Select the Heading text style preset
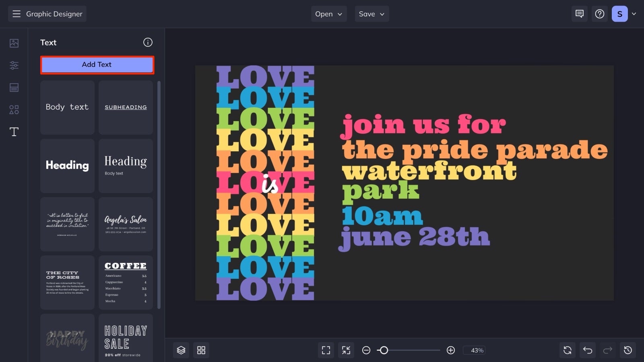This screenshot has height=362, width=644. [67, 165]
